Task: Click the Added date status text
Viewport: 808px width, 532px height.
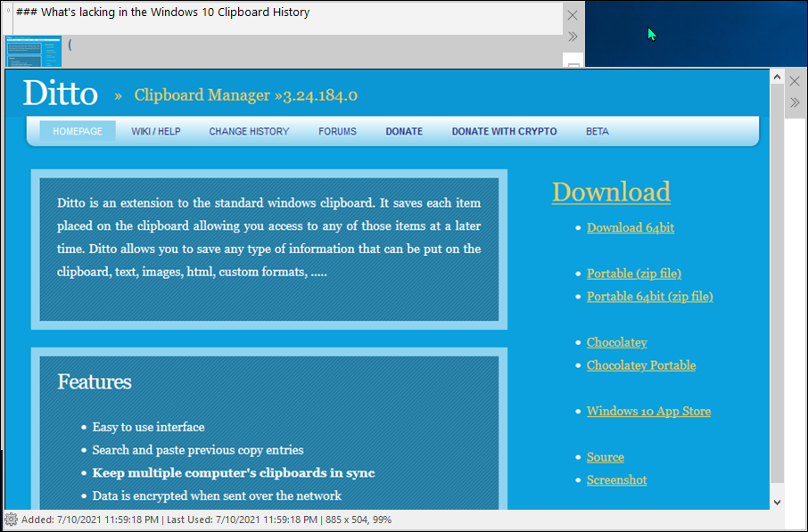Action: coord(90,520)
